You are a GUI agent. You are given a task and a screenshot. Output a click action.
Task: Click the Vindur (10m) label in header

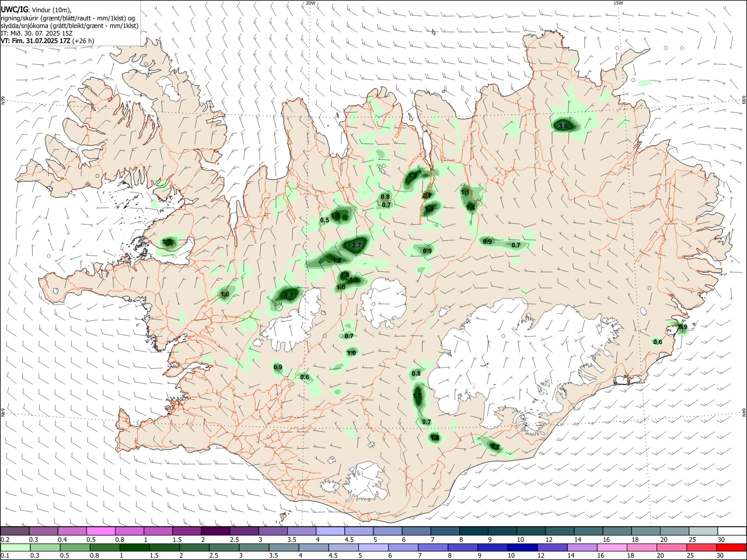[x=50, y=10]
